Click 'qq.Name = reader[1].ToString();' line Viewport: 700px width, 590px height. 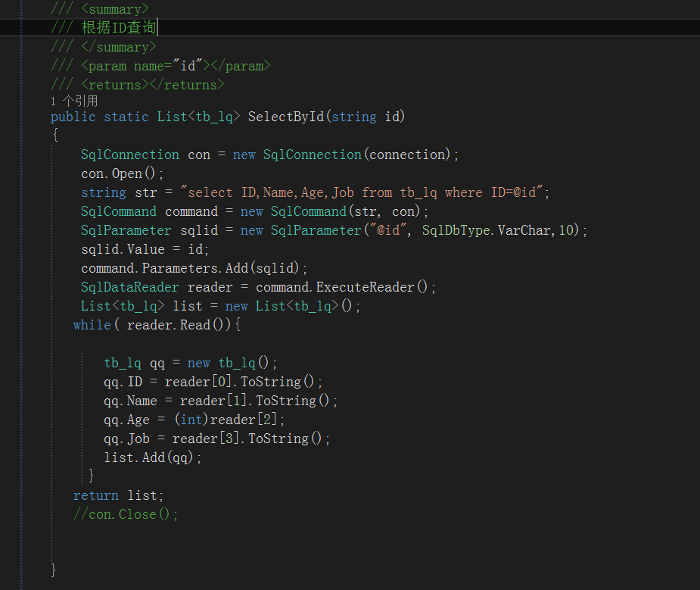(220, 401)
